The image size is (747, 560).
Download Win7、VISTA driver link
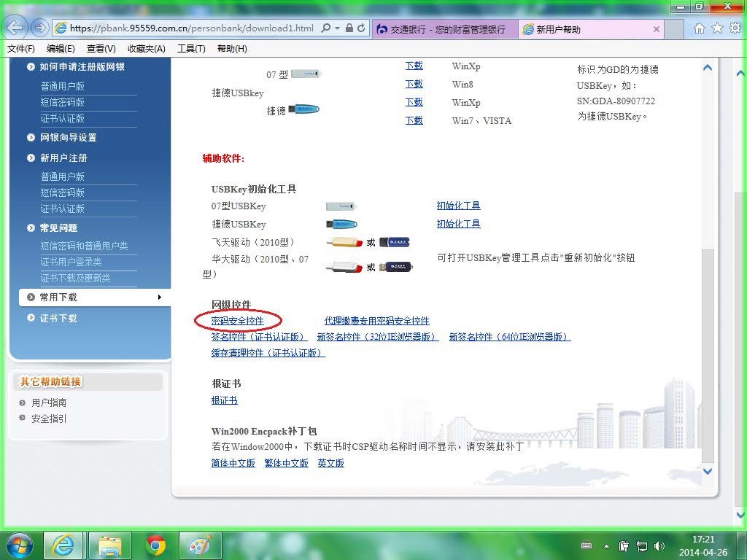[414, 120]
